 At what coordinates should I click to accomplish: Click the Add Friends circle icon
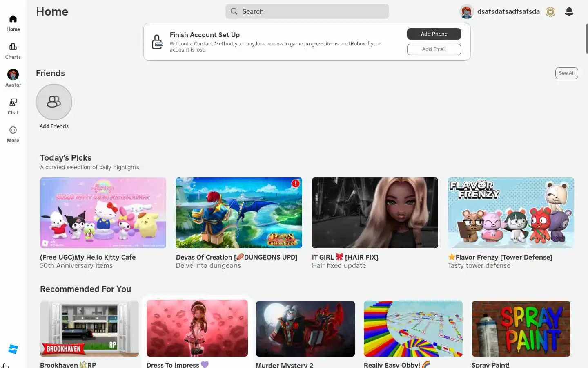[54, 102]
